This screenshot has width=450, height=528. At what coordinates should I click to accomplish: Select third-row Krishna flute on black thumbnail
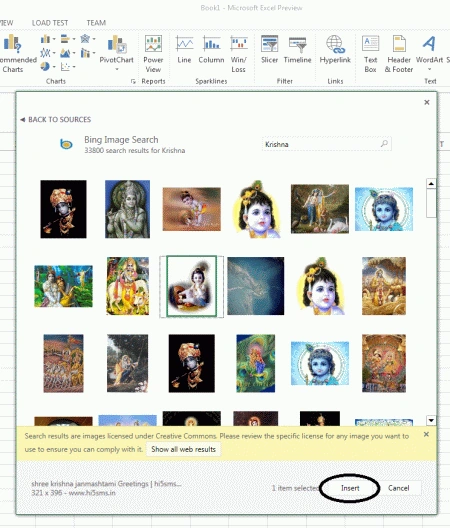(x=192, y=363)
